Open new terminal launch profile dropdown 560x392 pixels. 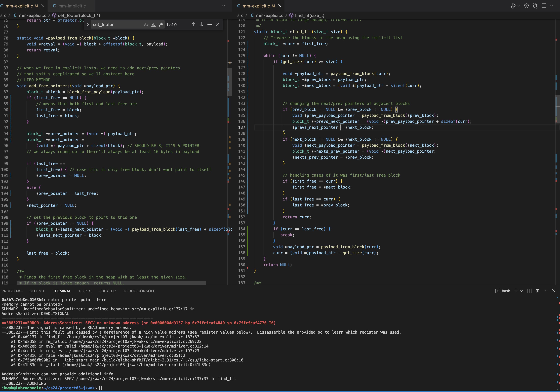[521, 291]
